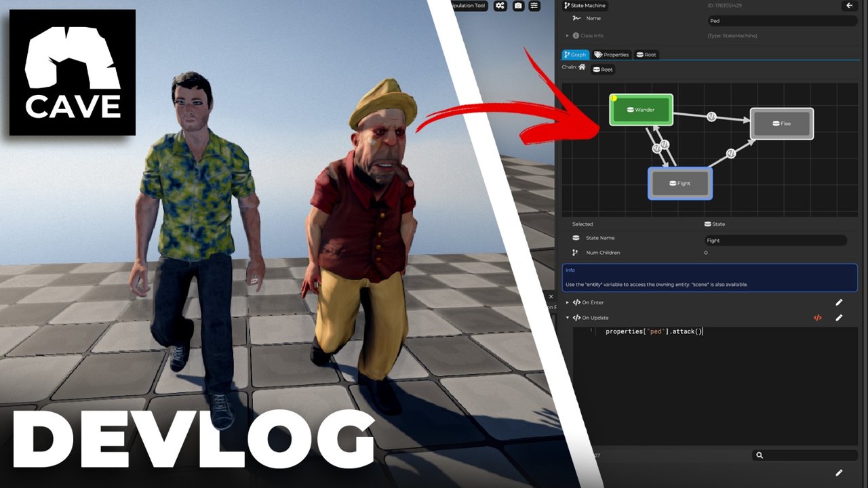
Task: Click the pencil icon below the search field
Action: [x=839, y=472]
